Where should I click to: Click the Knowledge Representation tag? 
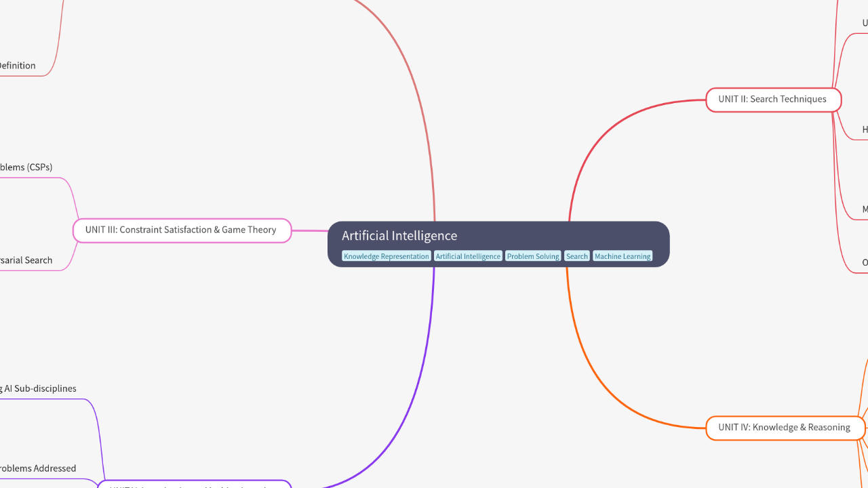coord(387,256)
